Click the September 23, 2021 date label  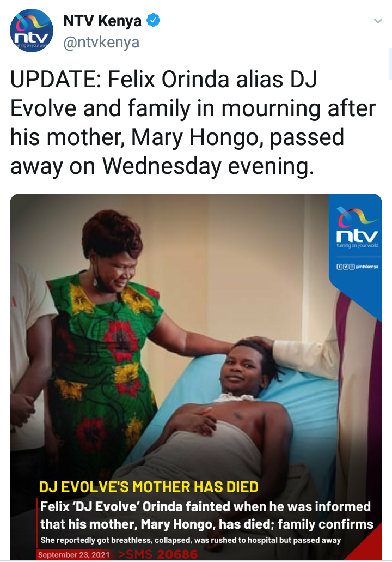pyautogui.click(x=73, y=554)
